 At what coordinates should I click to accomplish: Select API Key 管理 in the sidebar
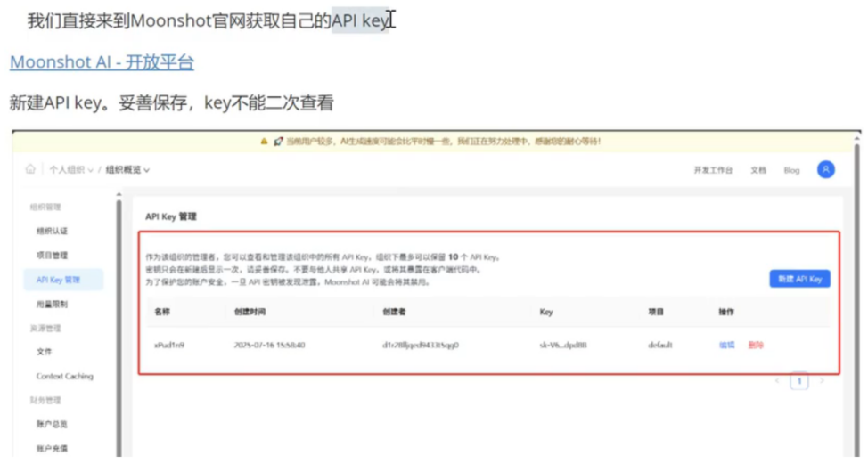63,280
